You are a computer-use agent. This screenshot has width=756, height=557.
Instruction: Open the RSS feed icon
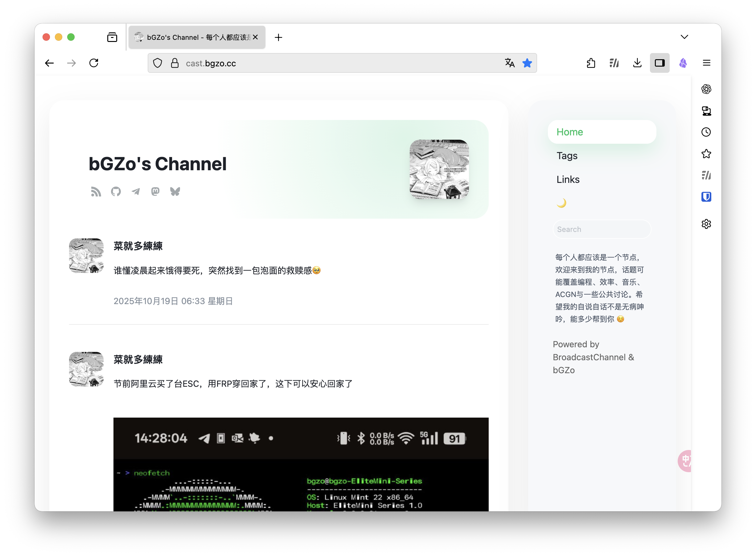pos(96,192)
